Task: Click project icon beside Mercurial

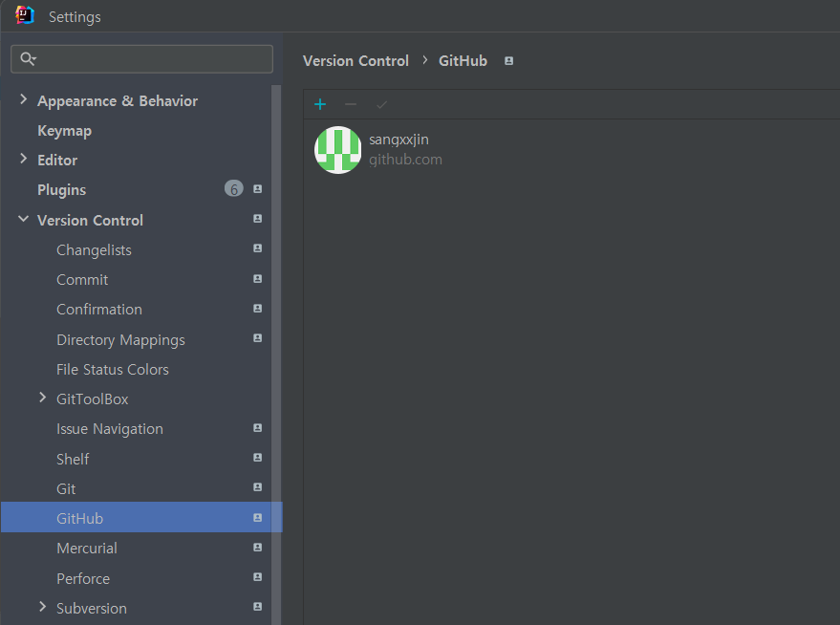Action: [258, 548]
